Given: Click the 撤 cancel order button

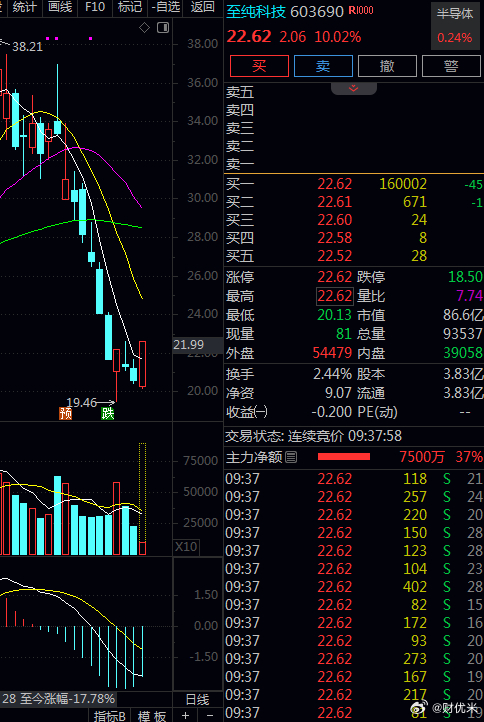Looking at the screenshot, I should 387,66.
